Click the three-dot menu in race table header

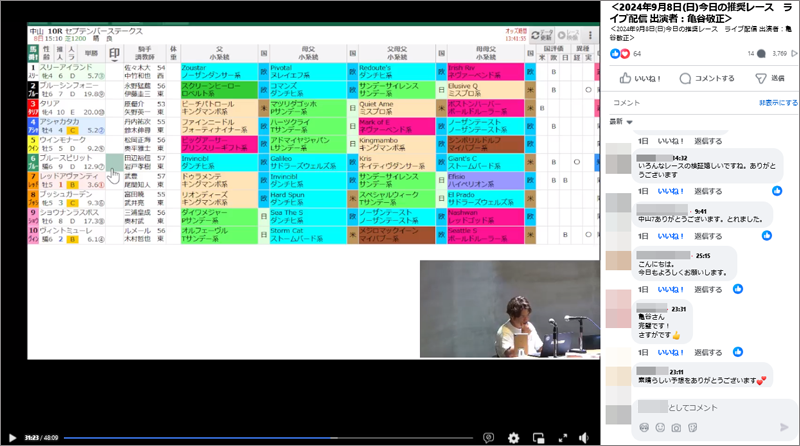(590, 35)
